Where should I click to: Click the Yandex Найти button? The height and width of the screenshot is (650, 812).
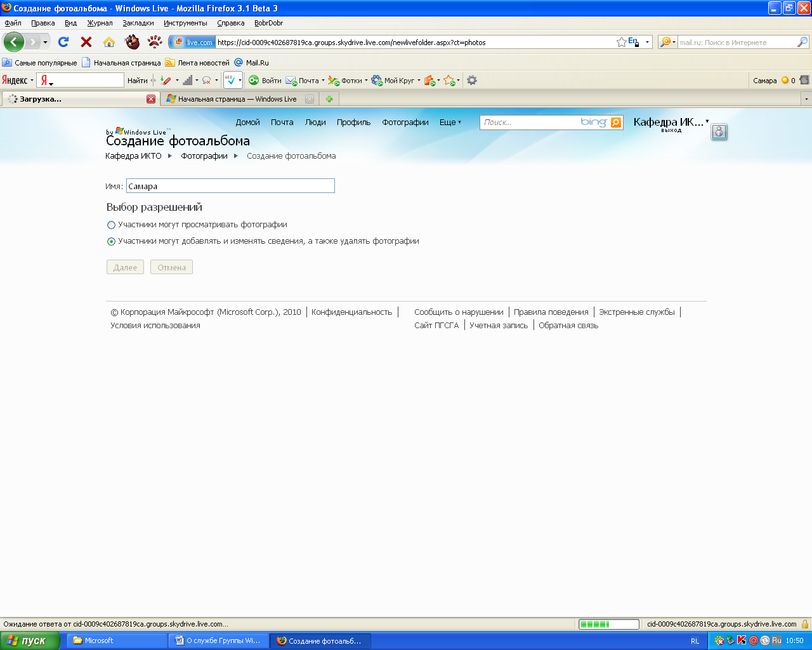137,81
